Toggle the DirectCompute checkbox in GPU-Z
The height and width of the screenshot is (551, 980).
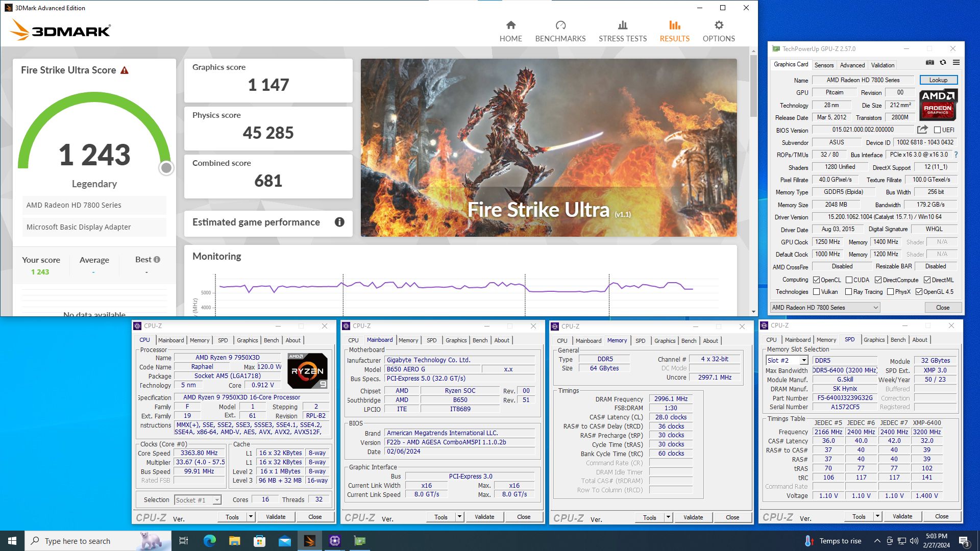click(878, 280)
